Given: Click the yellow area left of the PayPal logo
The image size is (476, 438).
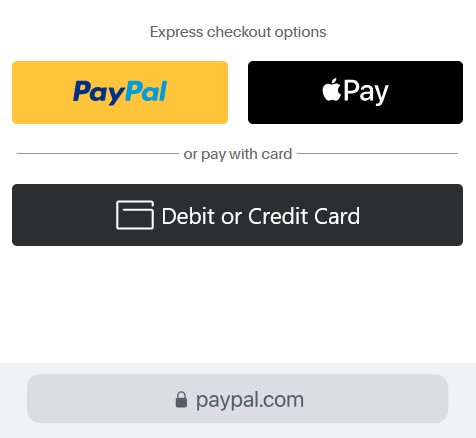Looking at the screenshot, I should pos(42,92).
